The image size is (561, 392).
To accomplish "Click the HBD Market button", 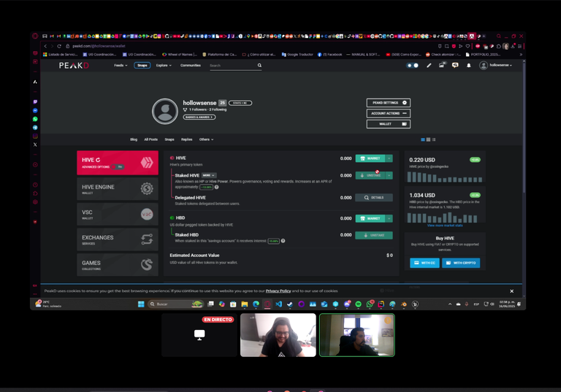I will click(x=370, y=218).
